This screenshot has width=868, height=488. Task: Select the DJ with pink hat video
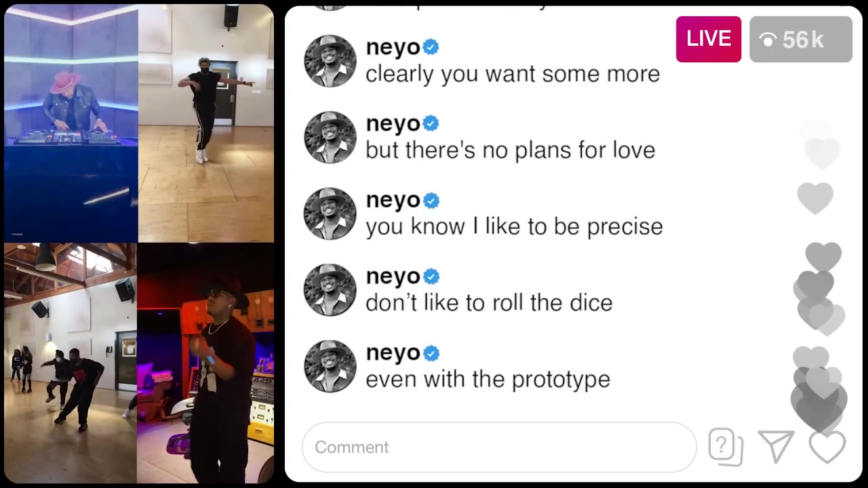(71, 123)
